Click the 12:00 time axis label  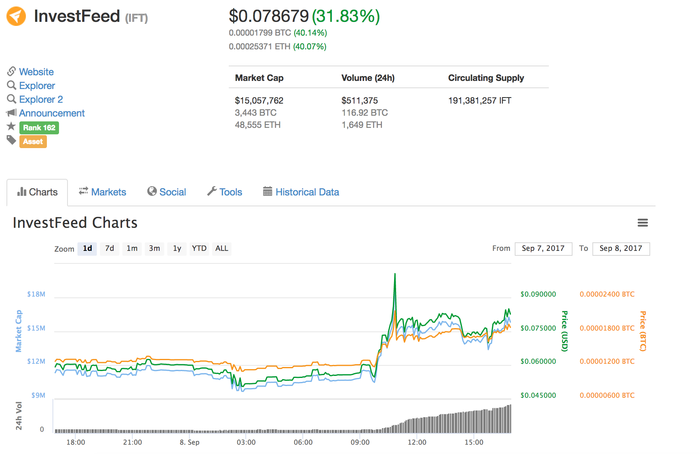point(417,442)
